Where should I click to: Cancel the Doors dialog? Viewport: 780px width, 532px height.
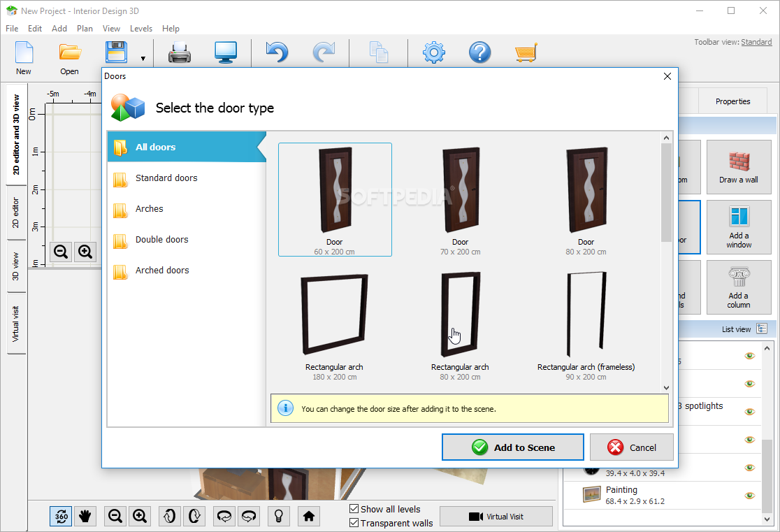pyautogui.click(x=632, y=447)
